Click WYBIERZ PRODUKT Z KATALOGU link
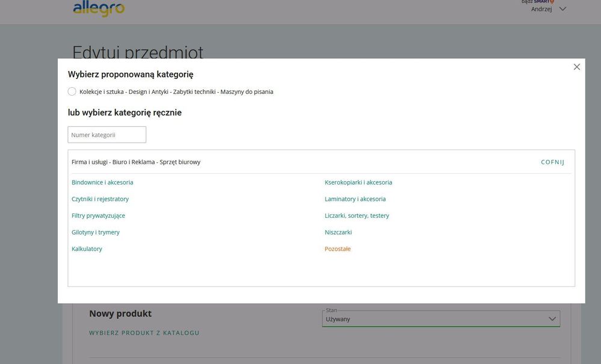 (144, 333)
